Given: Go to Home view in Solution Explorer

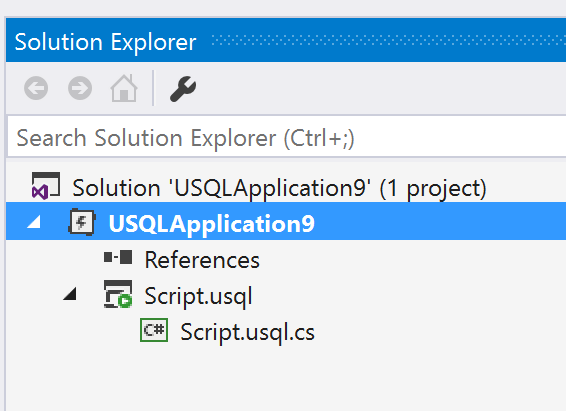Looking at the screenshot, I should point(124,88).
